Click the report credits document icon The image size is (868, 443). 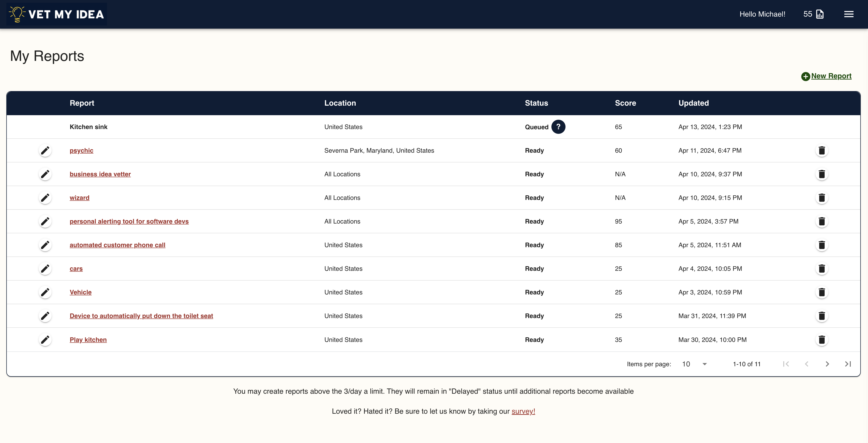click(x=820, y=14)
